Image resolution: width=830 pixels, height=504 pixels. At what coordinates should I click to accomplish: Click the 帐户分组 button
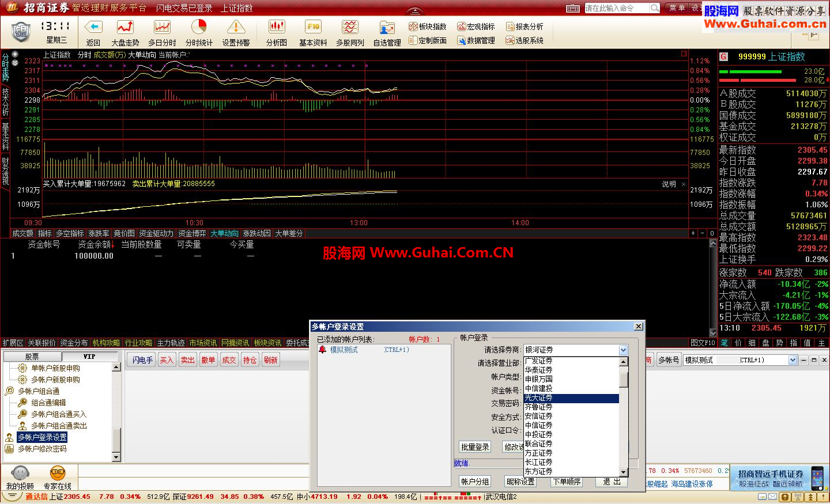coord(475,482)
